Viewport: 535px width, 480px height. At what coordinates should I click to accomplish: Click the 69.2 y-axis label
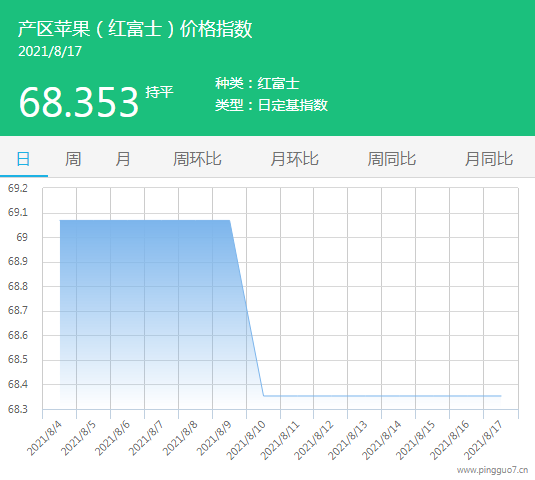[x=18, y=188]
